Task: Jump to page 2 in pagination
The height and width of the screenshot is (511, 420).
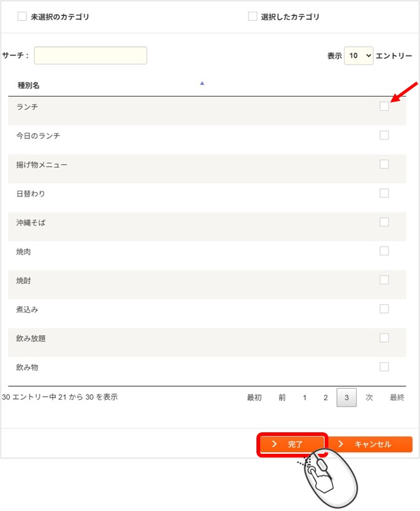Action: 325,398
